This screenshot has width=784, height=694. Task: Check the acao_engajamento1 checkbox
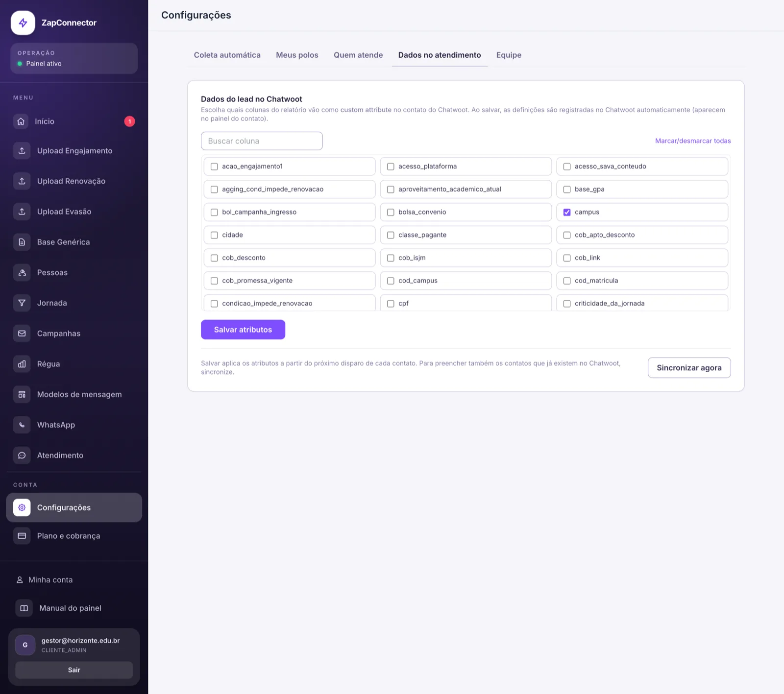coord(214,167)
